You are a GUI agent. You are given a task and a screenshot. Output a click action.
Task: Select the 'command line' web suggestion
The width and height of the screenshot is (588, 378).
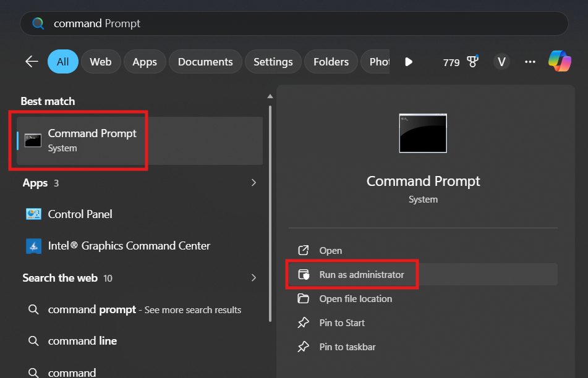82,341
